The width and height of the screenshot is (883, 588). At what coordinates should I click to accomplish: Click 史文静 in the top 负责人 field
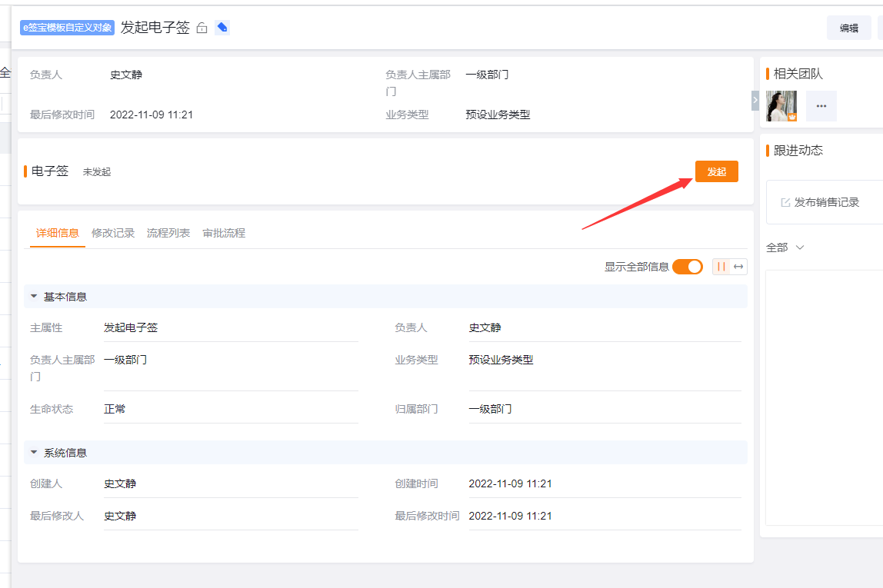click(126, 75)
